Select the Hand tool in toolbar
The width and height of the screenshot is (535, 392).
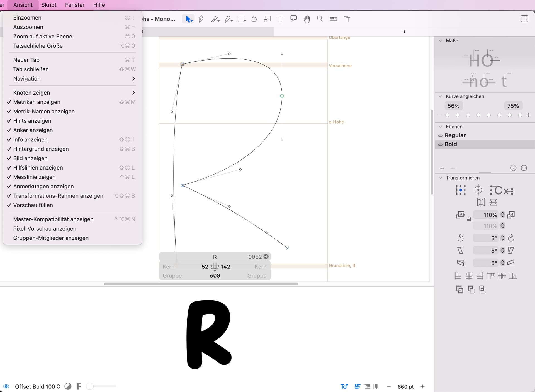(307, 19)
